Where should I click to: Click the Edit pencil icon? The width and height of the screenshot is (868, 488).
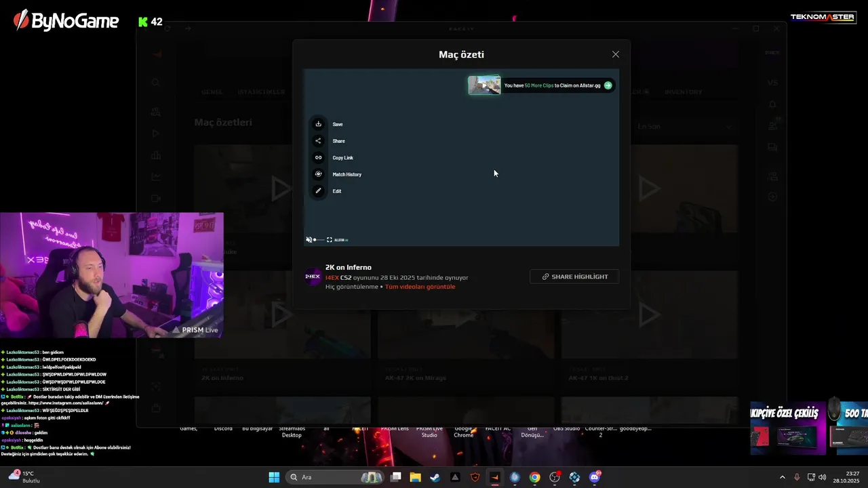[x=318, y=191]
